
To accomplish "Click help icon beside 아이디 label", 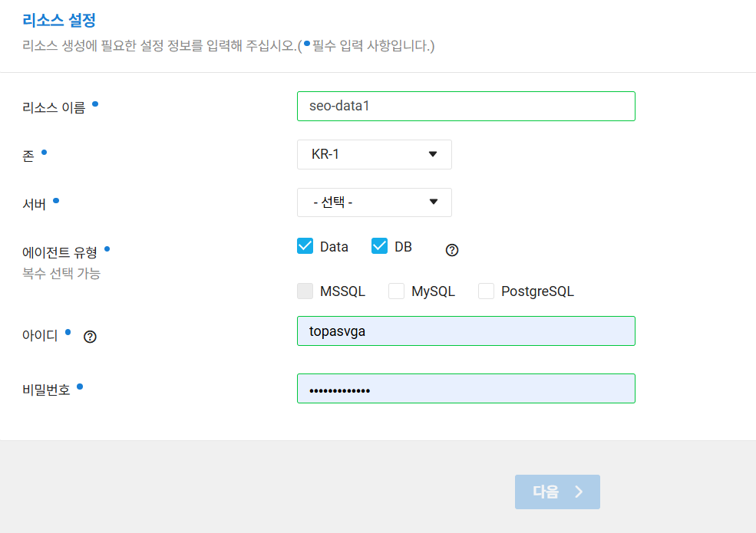I will [90, 337].
